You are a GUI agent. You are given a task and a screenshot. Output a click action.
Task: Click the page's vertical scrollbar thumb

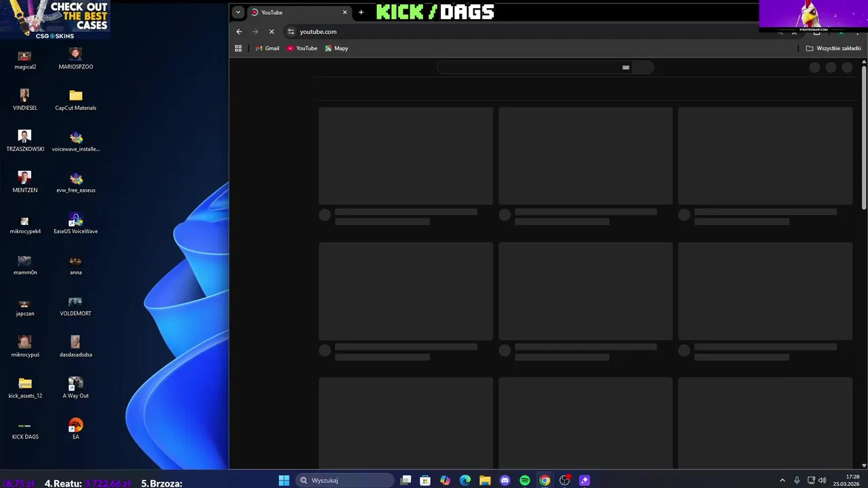pyautogui.click(x=864, y=138)
